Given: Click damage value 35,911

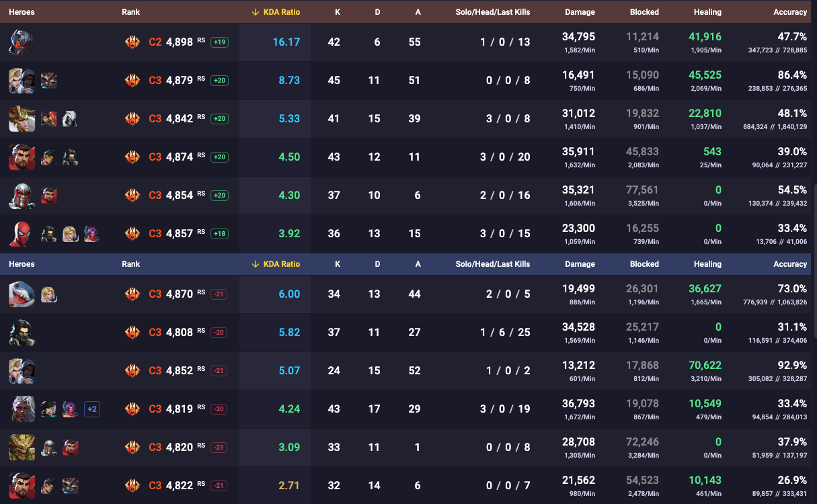Looking at the screenshot, I should pos(578,151).
